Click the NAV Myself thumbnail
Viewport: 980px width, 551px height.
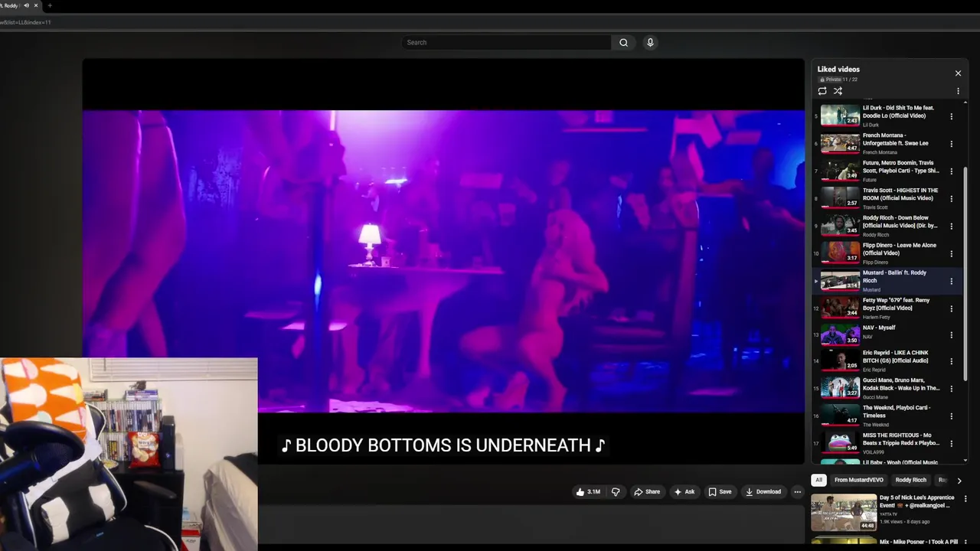pyautogui.click(x=840, y=334)
